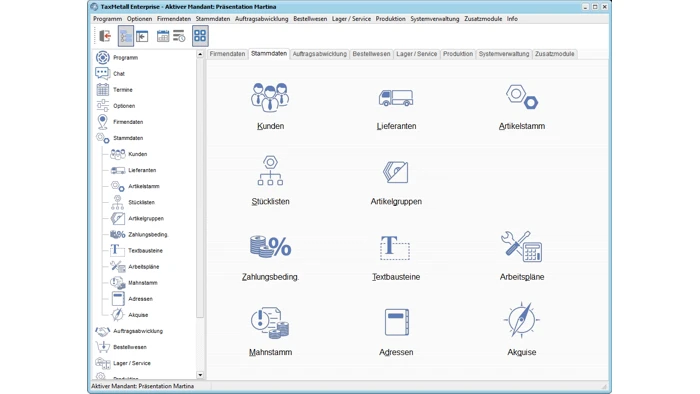This screenshot has height=394, width=700.
Task: Click the Aktiver Mandant status bar text
Action: click(x=142, y=386)
